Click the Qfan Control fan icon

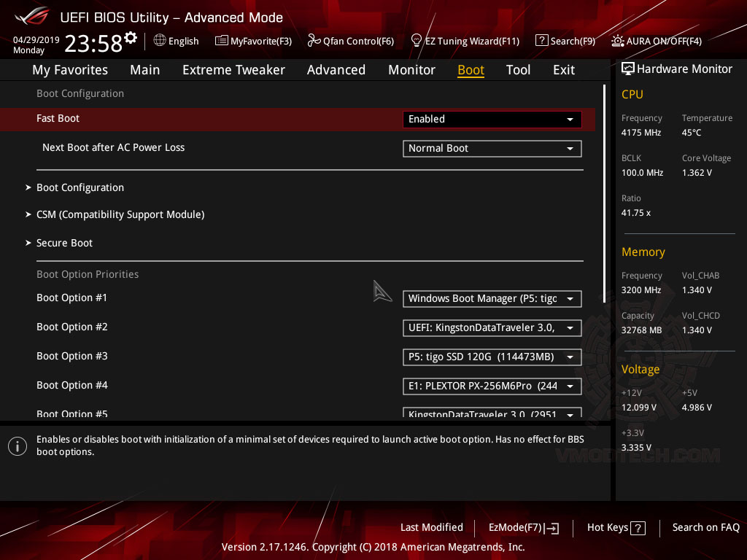click(x=314, y=41)
